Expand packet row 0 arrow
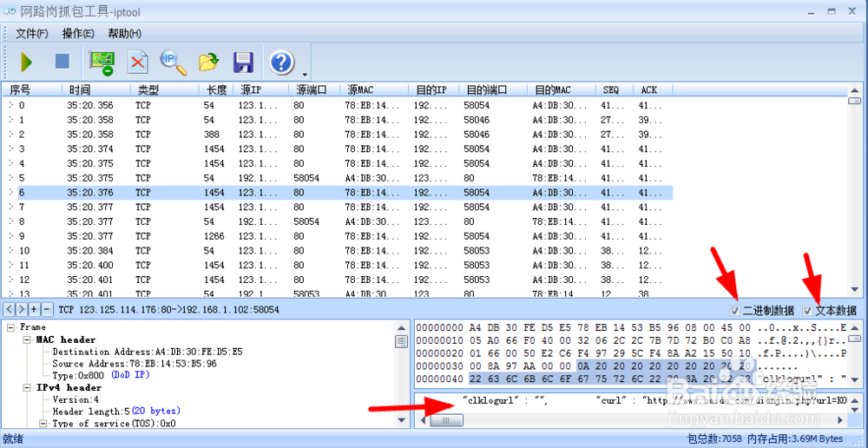 (x=11, y=105)
